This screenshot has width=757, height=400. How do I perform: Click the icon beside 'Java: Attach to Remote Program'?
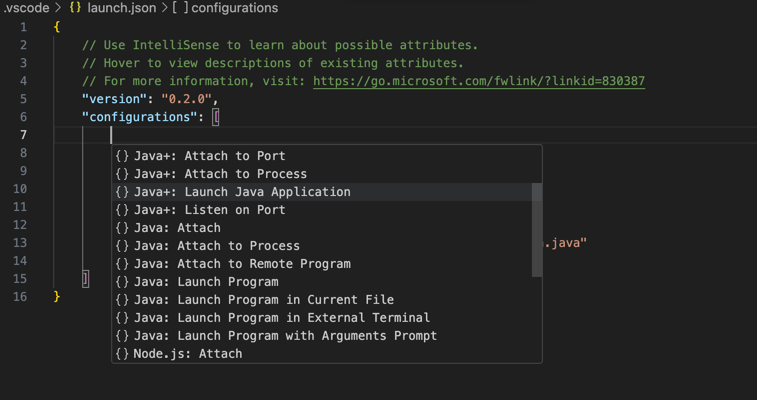pos(122,264)
